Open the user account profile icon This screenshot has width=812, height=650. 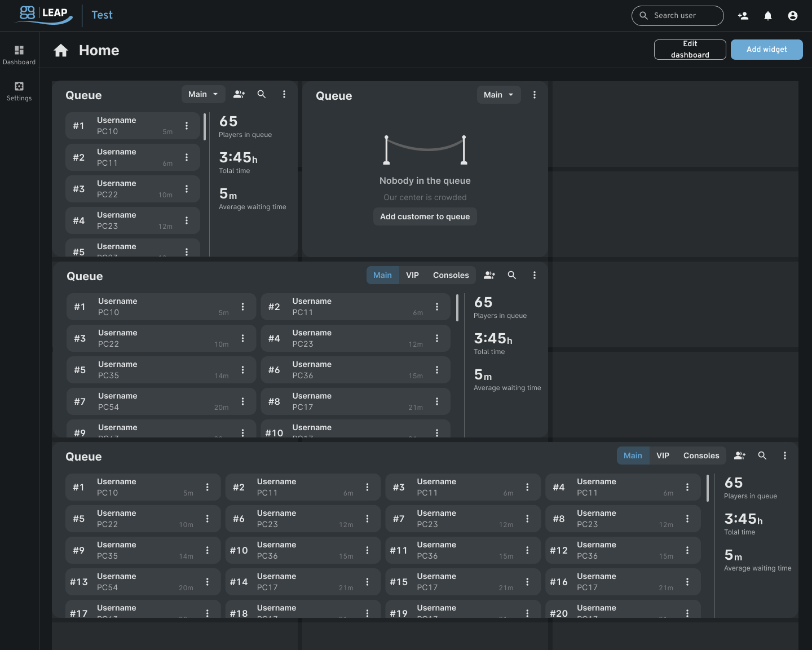pyautogui.click(x=792, y=16)
